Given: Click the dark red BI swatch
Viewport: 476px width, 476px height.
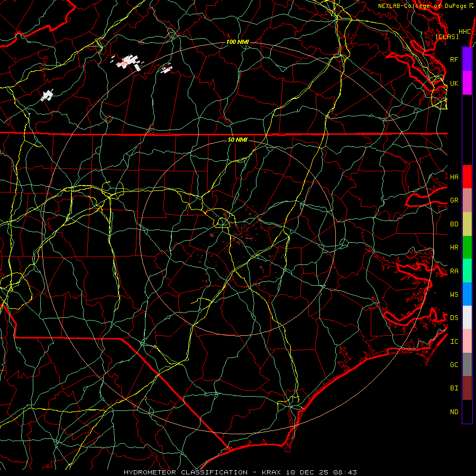Looking at the screenshot, I should (x=467, y=388).
